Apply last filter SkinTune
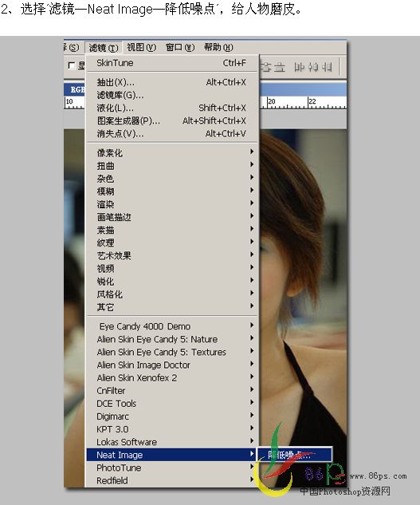 (171, 63)
